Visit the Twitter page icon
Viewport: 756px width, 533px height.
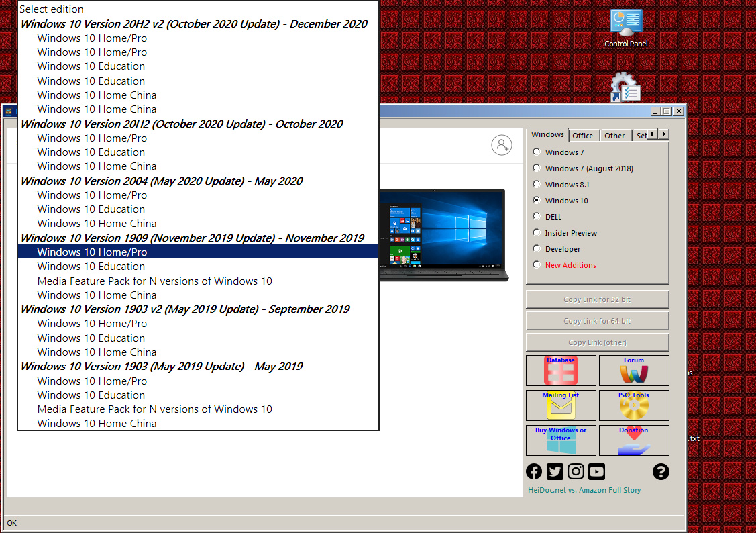555,471
